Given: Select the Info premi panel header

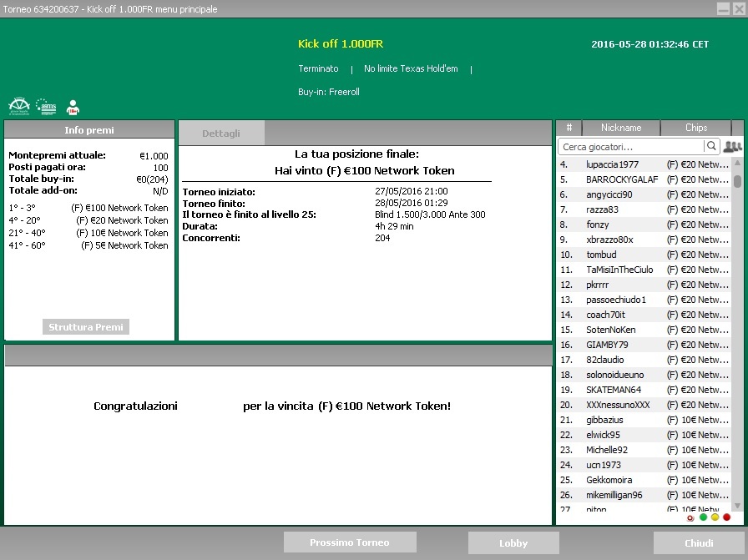Looking at the screenshot, I should [x=89, y=129].
